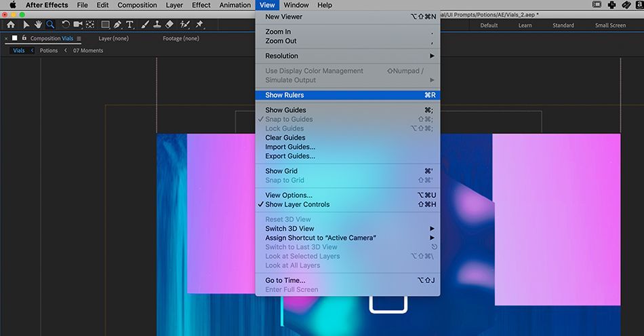
Task: Open the Layer (none) viewer tab
Action: 113,38
